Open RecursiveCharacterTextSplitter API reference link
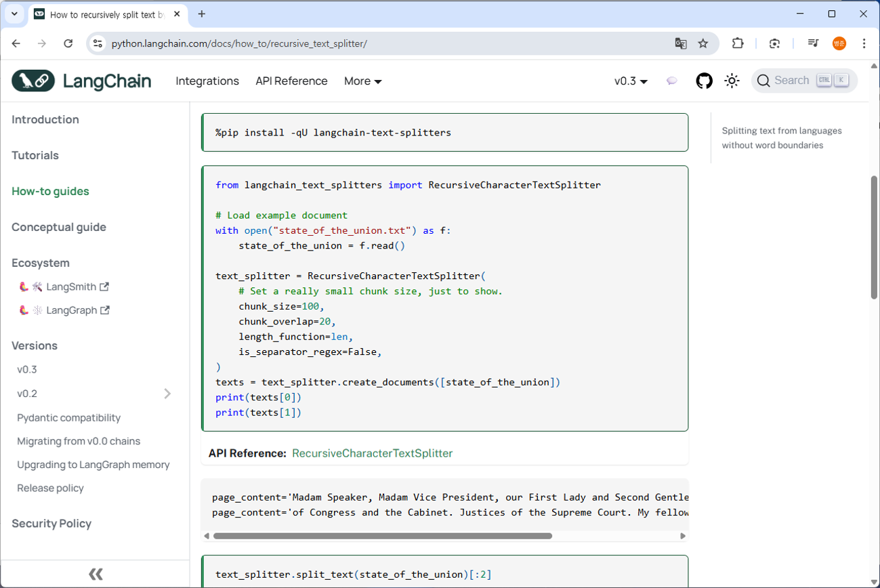 pos(372,453)
